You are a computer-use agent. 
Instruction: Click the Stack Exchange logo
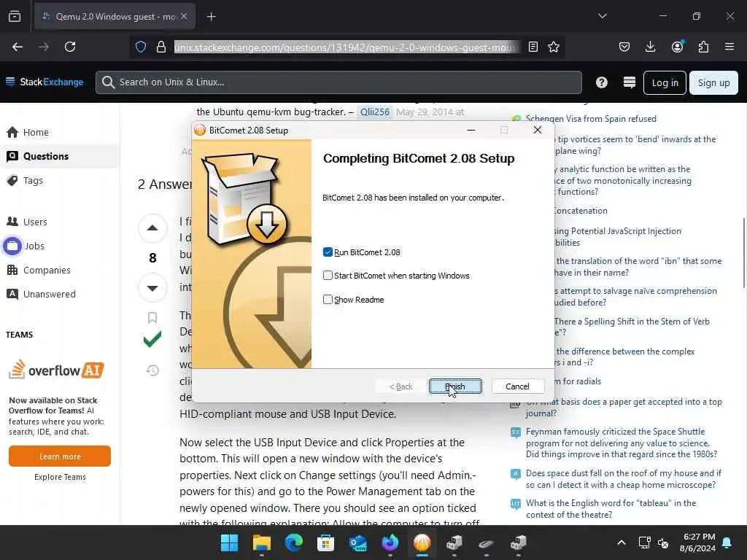[x=44, y=82]
